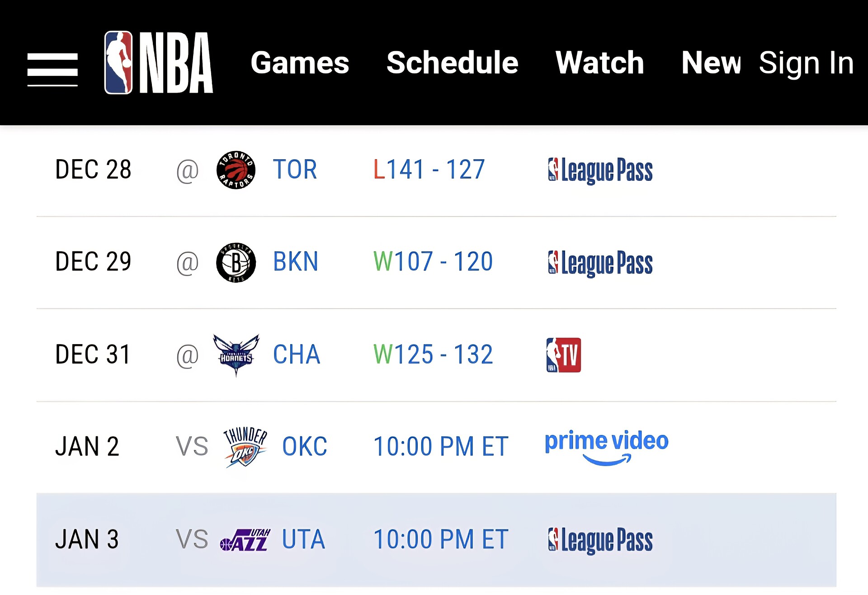Click the Oklahoma City Thunder logo
868x595 pixels.
click(245, 447)
